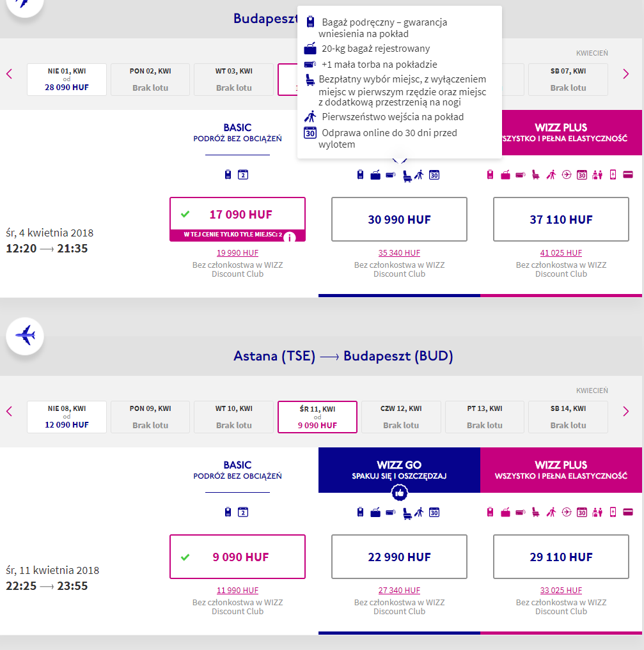This screenshot has height=650, width=644.
Task: Click WIZZ GO cabin bag icon, 4 kwietnia flight
Action: coord(360,174)
